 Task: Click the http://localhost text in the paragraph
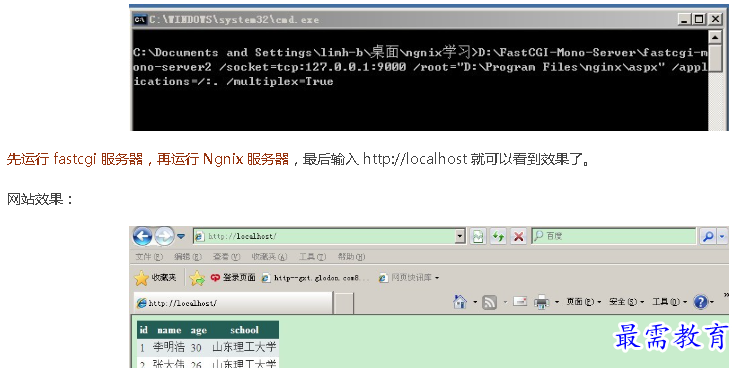point(415,159)
